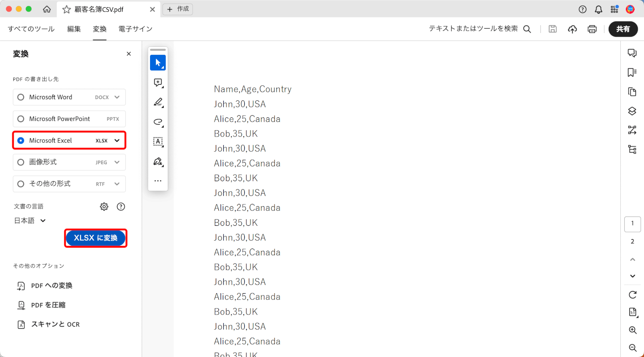The height and width of the screenshot is (357, 644).
Task: Zoom in with magnifier plus icon
Action: [x=632, y=330]
